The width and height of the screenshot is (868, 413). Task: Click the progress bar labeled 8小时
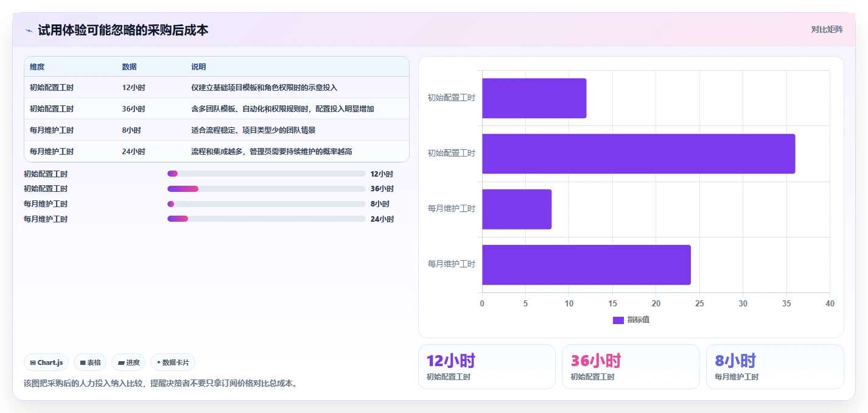(x=267, y=204)
